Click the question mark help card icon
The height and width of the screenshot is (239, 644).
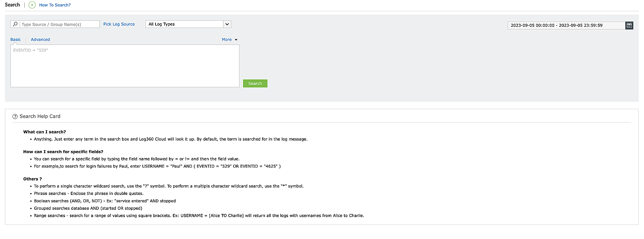(15, 116)
